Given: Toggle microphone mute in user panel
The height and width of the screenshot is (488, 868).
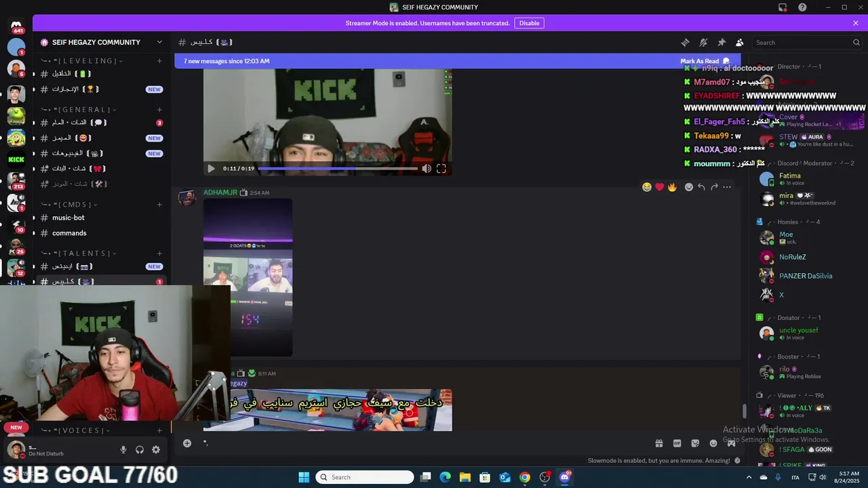Looking at the screenshot, I should click(x=123, y=449).
